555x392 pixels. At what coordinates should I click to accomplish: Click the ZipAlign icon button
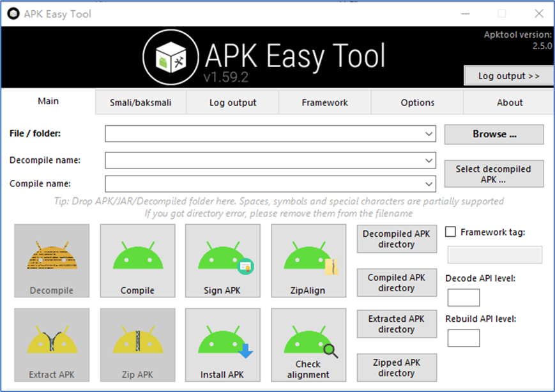[x=308, y=260]
